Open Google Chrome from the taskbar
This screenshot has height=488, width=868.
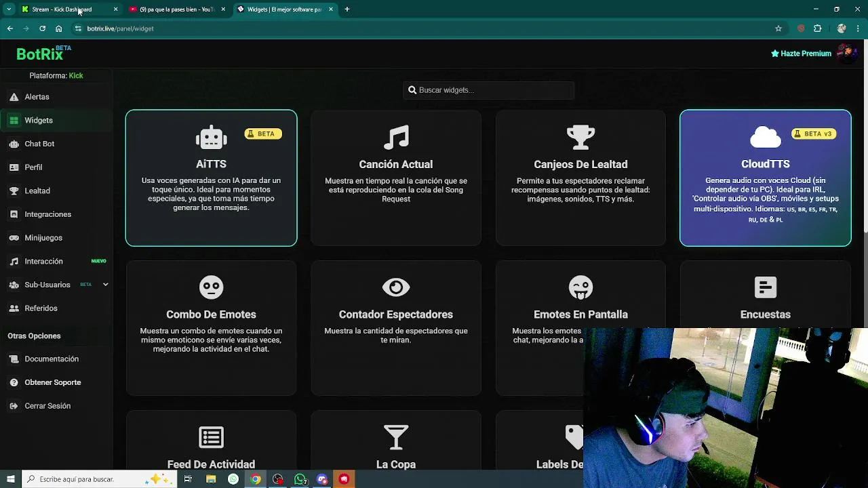255,479
